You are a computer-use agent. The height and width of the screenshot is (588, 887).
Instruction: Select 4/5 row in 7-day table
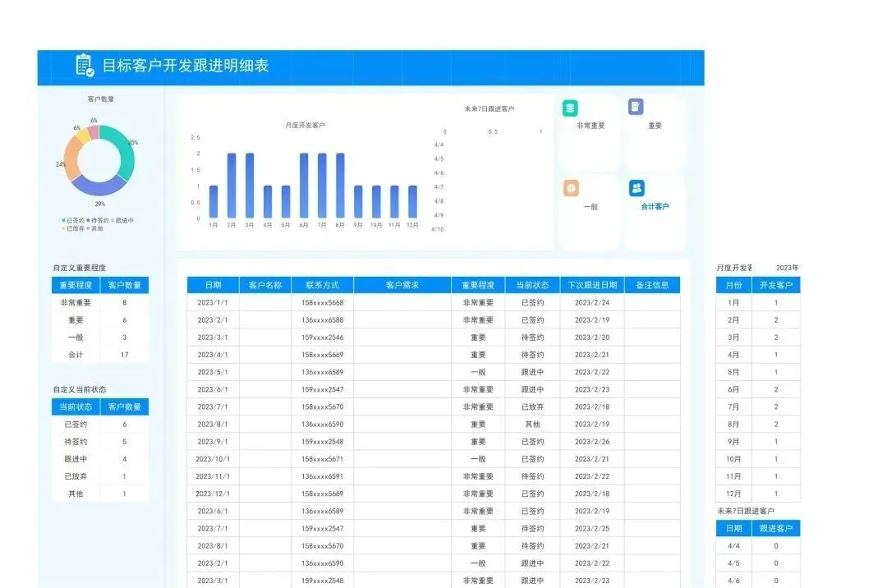[x=758, y=563]
